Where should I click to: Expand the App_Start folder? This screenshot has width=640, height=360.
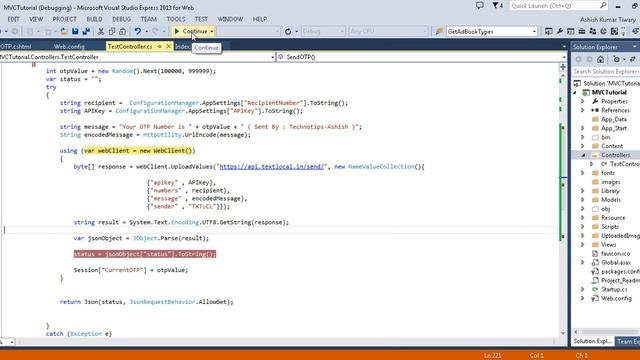coord(583,128)
